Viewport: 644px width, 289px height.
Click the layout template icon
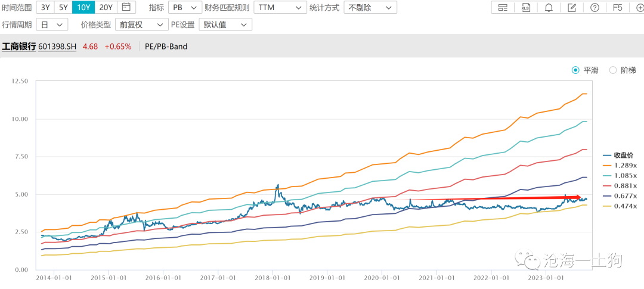(503, 8)
